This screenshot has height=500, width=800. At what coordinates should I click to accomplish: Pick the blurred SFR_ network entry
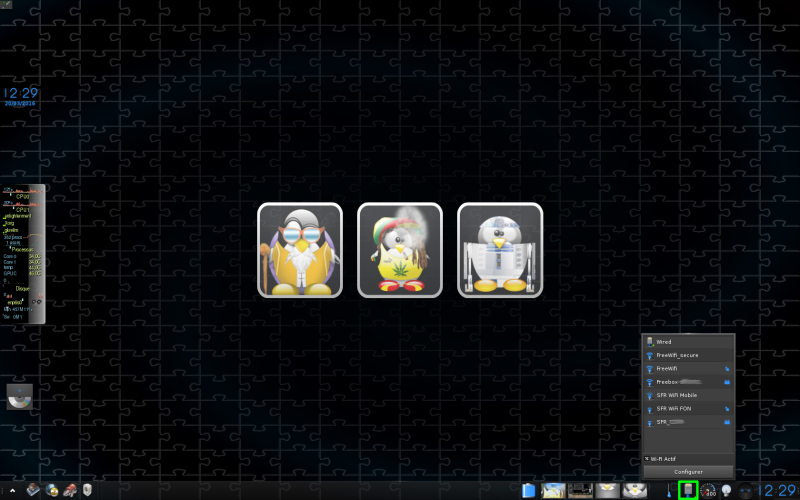point(688,422)
